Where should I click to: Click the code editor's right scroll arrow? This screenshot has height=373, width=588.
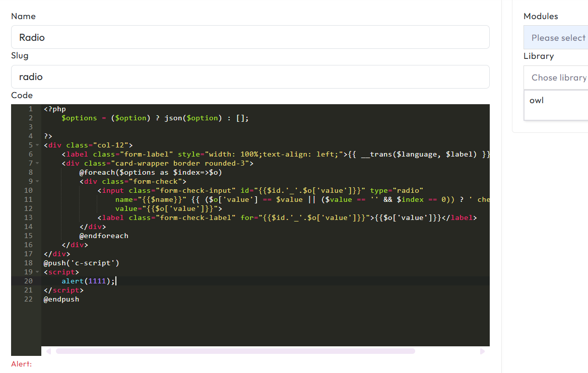click(x=482, y=351)
